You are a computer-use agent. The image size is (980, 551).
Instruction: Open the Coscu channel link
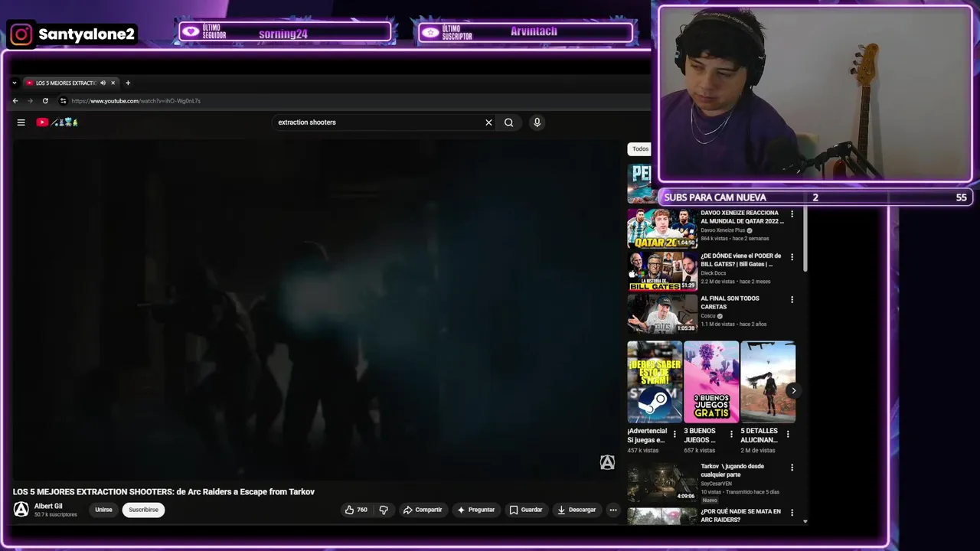pos(708,316)
